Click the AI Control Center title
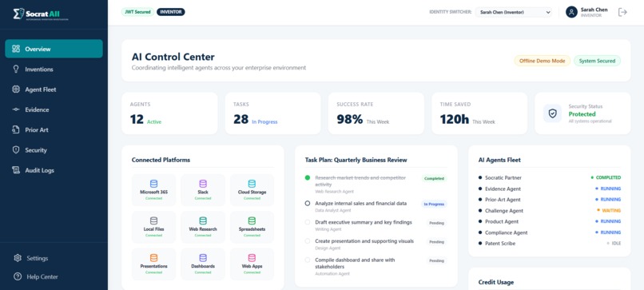 coord(173,57)
